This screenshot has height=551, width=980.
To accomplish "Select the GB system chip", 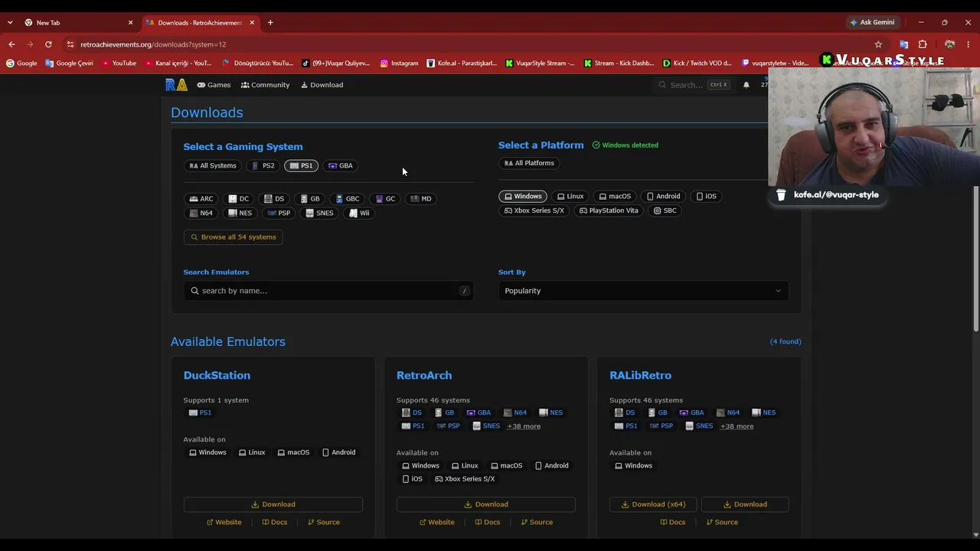I will [x=310, y=199].
